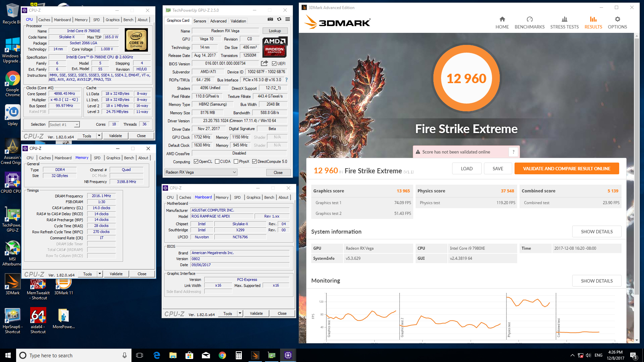Screen dimensions: 644x362
Task: Open aida64 shortcut on desktop
Action: point(38,321)
